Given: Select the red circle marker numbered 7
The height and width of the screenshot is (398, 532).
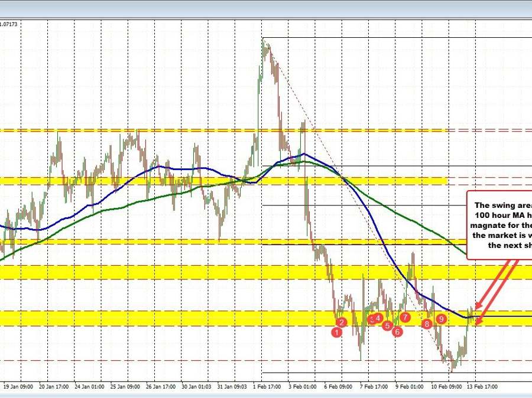Looking at the screenshot, I should [x=405, y=317].
